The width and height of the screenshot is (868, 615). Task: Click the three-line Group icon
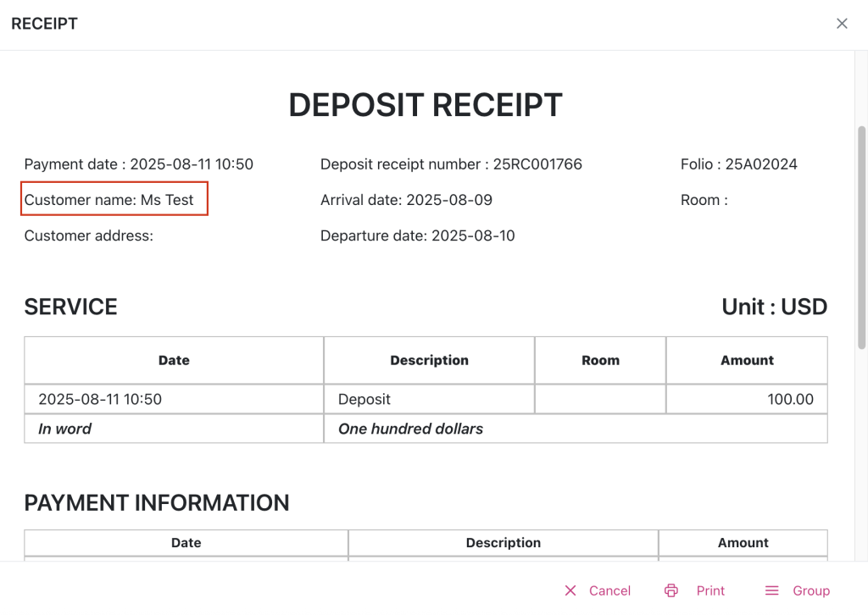tap(771, 590)
